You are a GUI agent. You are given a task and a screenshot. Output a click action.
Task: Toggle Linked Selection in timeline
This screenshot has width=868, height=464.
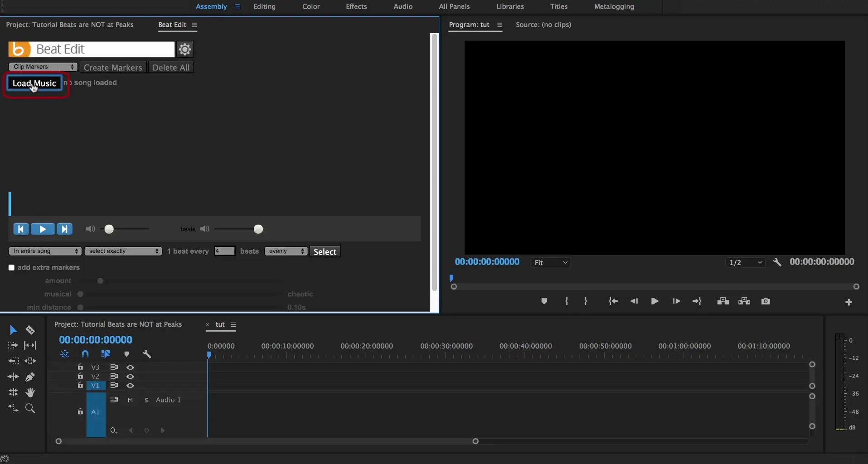click(106, 354)
